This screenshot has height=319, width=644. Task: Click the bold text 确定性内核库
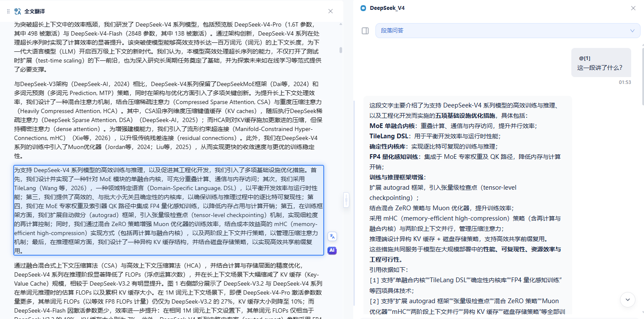[x=387, y=146]
